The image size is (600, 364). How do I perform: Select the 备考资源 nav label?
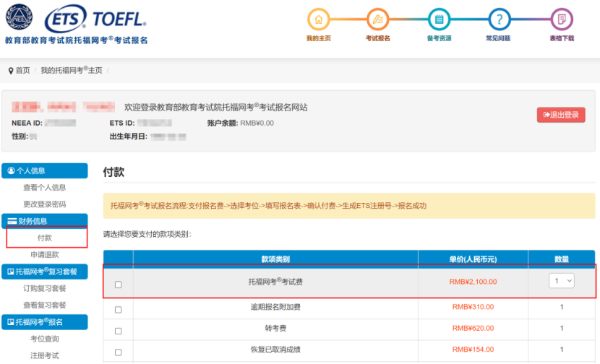pyautogui.click(x=439, y=38)
